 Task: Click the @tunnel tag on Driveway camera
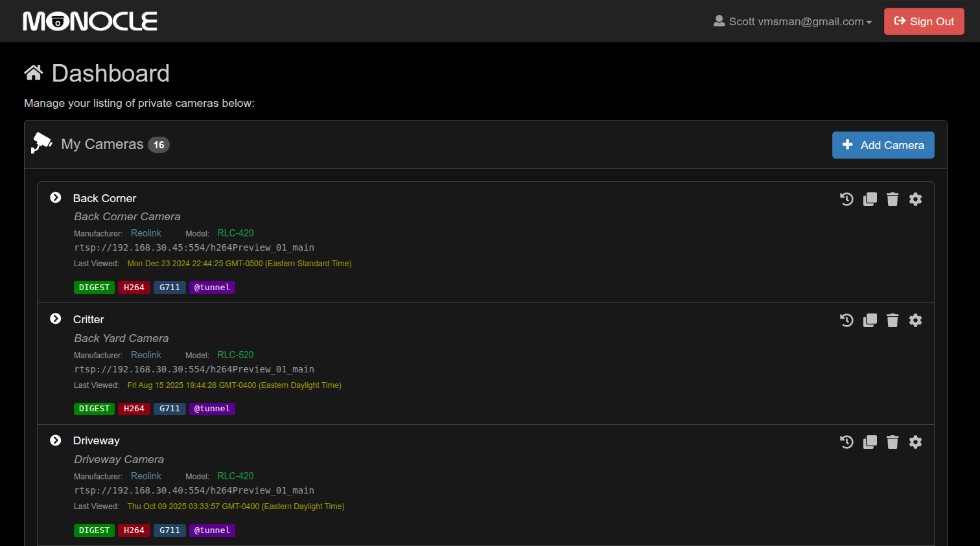[212, 530]
